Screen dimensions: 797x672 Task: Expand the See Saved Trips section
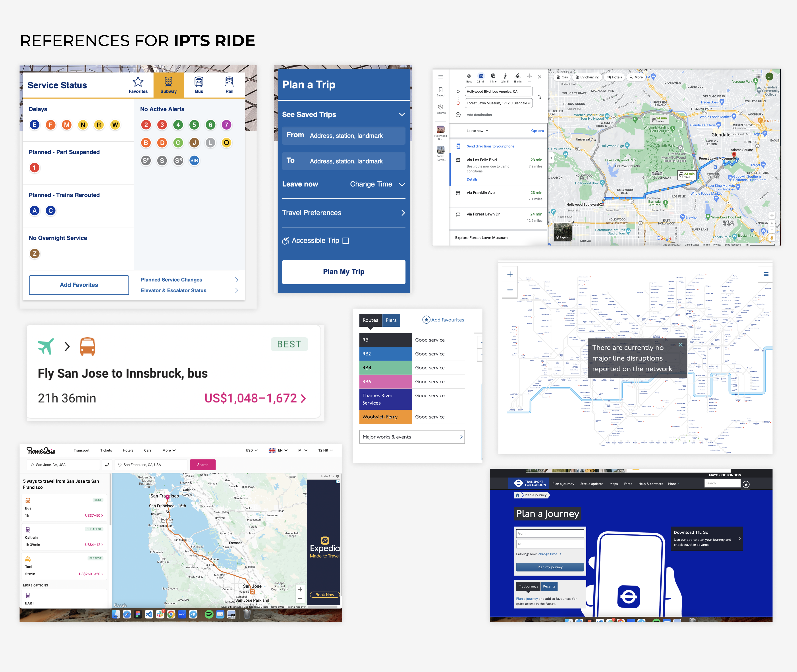click(x=402, y=114)
